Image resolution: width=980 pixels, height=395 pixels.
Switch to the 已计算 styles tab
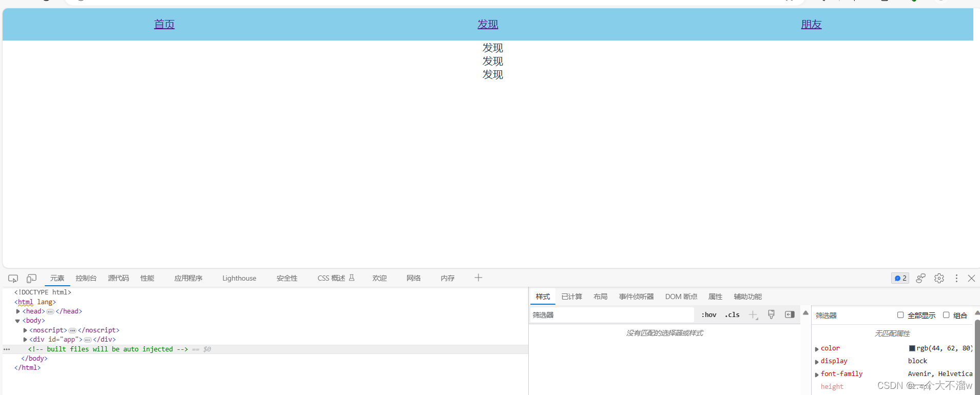(571, 297)
